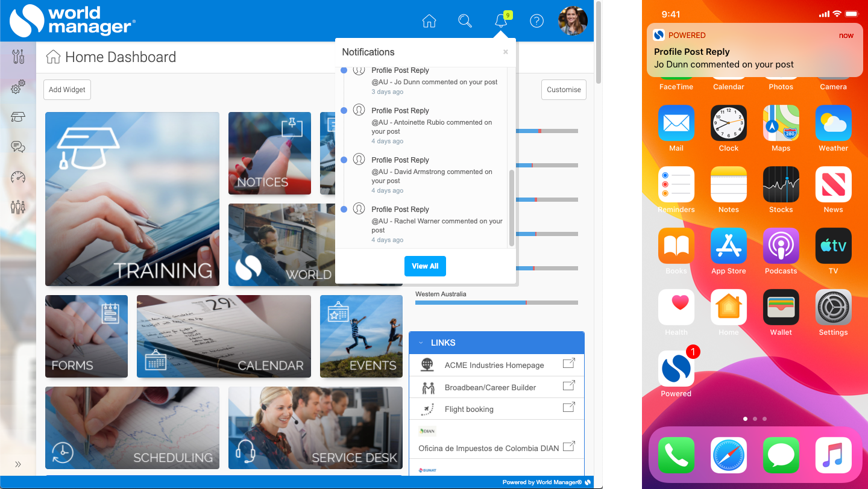Open the TRAINING tile
The width and height of the screenshot is (868, 489).
click(x=132, y=199)
